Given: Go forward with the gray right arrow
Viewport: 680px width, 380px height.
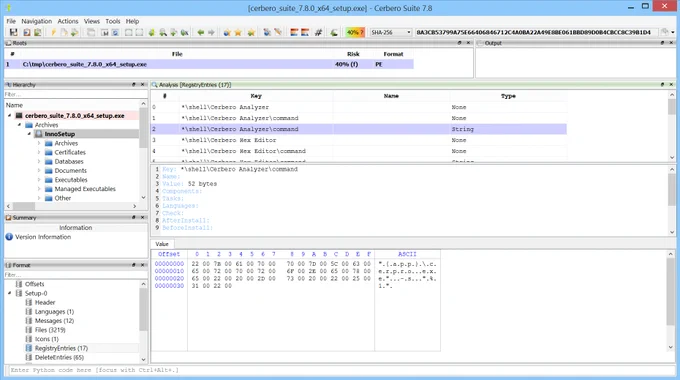Looking at the screenshot, I should coord(211,32).
